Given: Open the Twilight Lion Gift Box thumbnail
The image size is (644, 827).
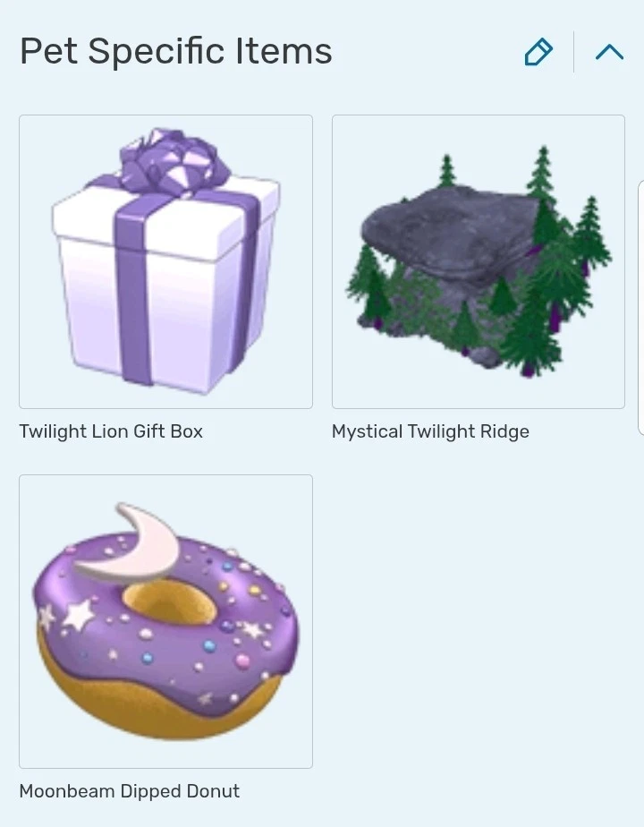Looking at the screenshot, I should [x=166, y=261].
